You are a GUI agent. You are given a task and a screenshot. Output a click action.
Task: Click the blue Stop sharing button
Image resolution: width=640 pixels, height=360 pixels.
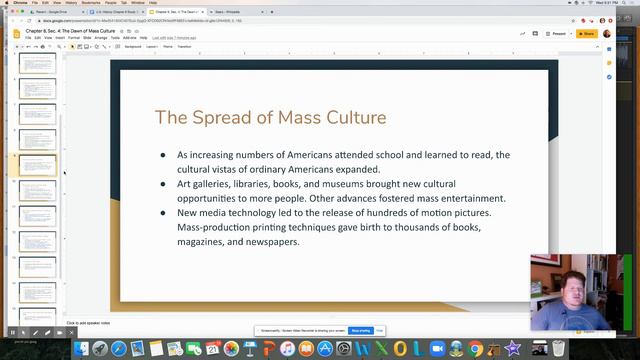click(x=361, y=331)
